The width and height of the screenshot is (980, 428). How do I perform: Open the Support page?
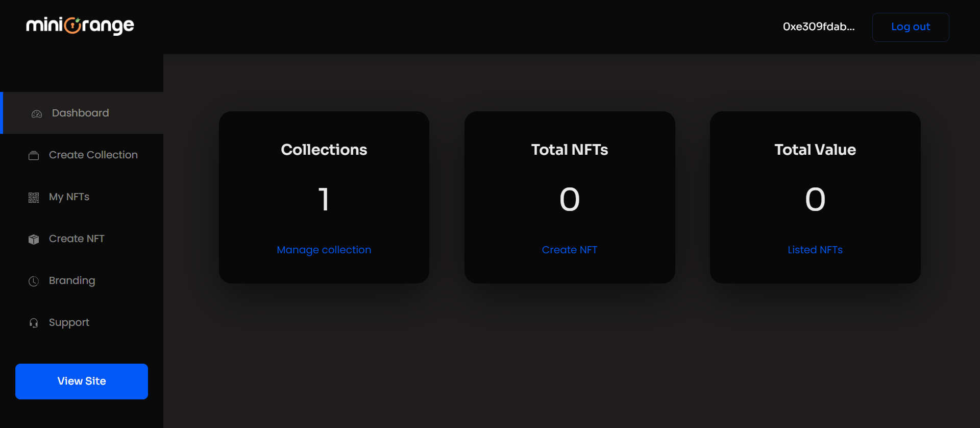coord(83,322)
